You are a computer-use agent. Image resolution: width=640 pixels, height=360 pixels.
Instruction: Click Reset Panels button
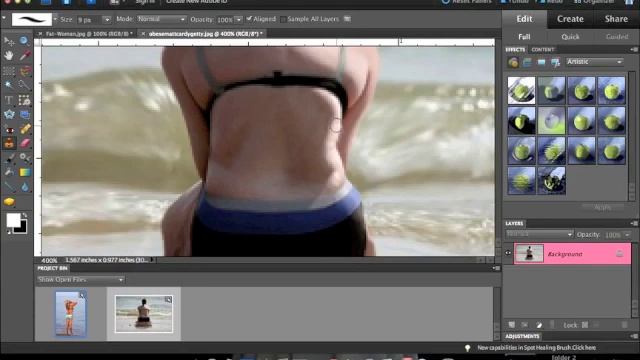[467, 2]
